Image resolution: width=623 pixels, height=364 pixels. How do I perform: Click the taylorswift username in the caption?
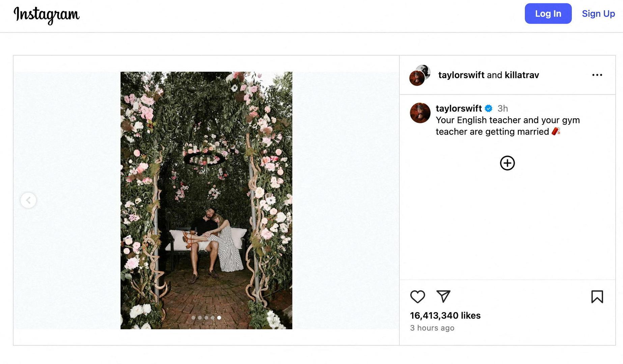(458, 109)
